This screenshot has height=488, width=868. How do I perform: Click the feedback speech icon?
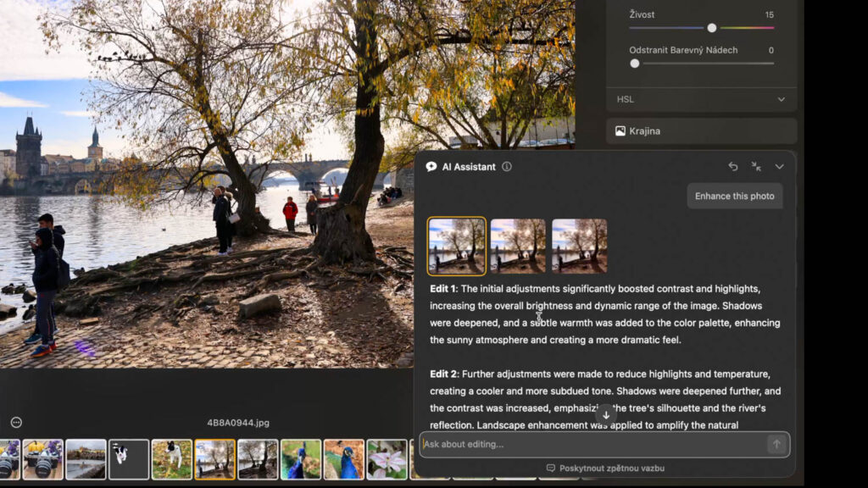[x=551, y=468]
